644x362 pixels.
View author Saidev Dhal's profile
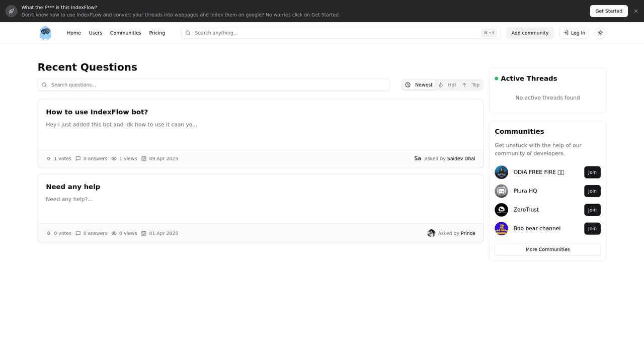(461, 158)
